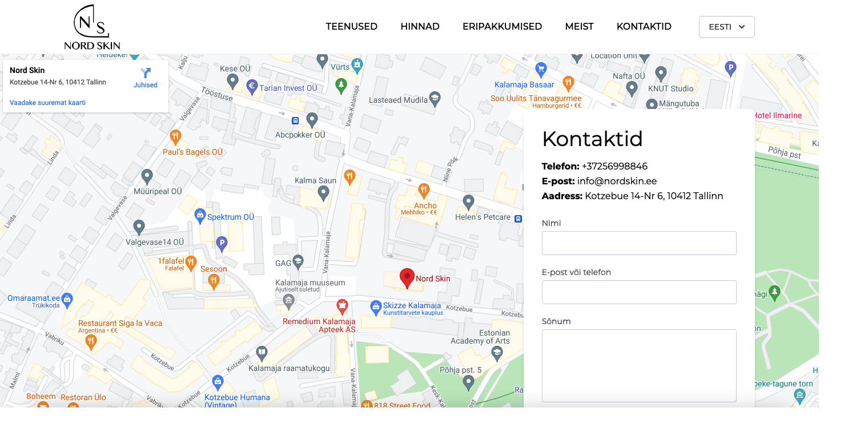868x432 pixels.
Task: Click the Skizze Kalamaja shop marker
Action: point(376,307)
